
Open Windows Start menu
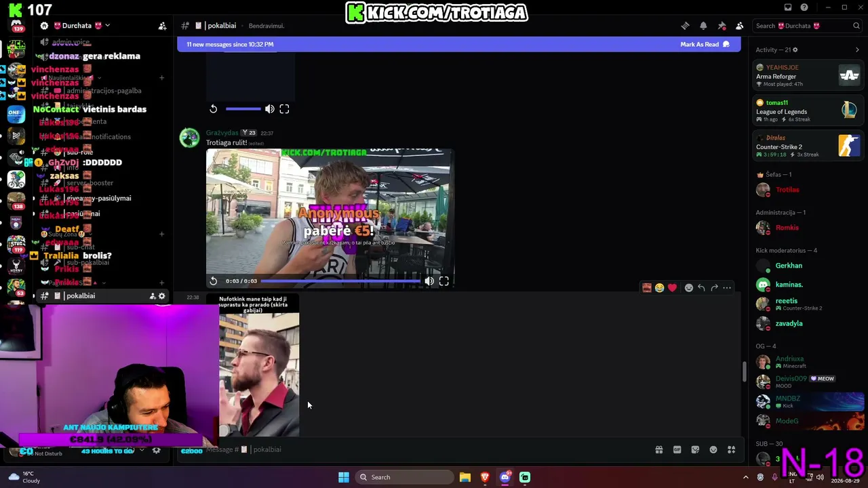344,477
